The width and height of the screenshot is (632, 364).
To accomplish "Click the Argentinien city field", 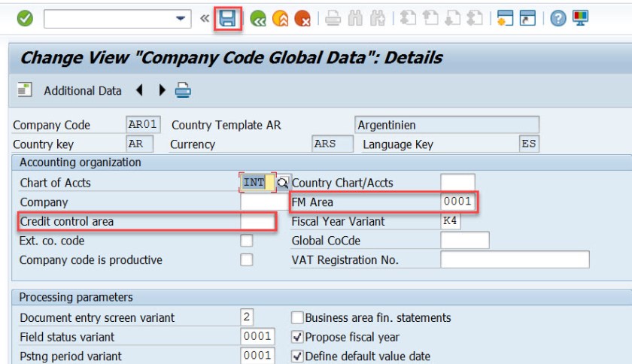I will [447, 124].
